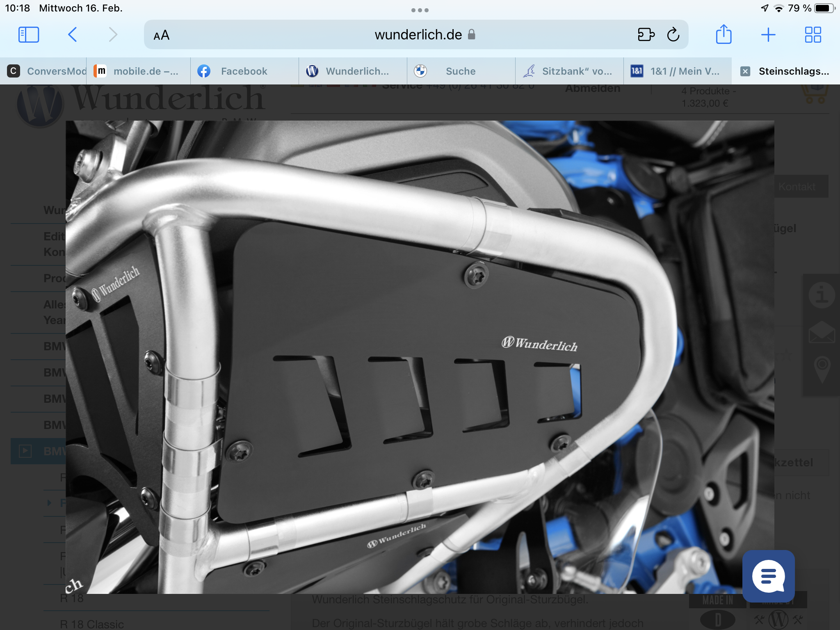Open a new tab with plus
Screen dimensions: 840x630
[x=768, y=35]
